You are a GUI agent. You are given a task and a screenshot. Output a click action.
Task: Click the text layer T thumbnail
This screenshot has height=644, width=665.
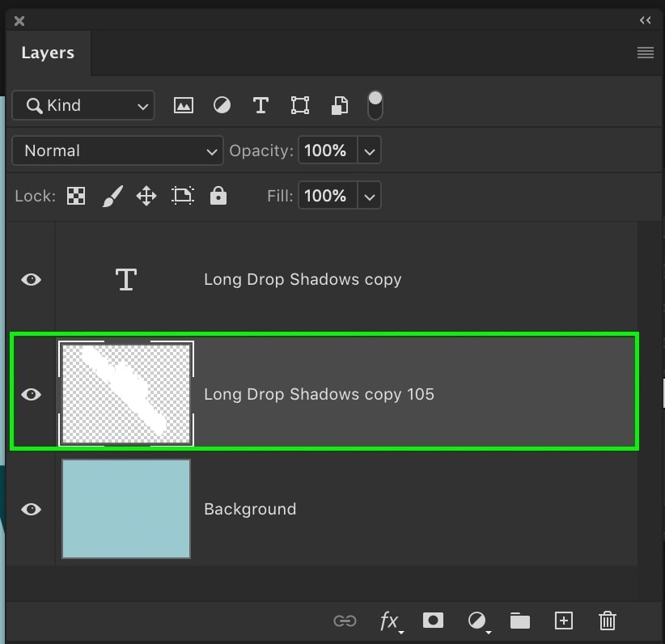tap(126, 280)
